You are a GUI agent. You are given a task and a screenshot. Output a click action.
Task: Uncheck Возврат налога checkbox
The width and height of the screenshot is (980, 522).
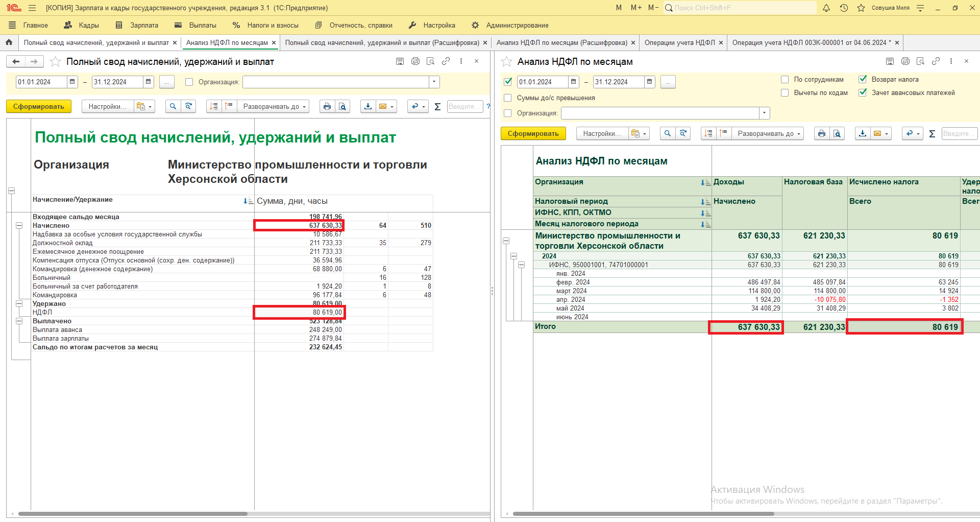(x=863, y=79)
